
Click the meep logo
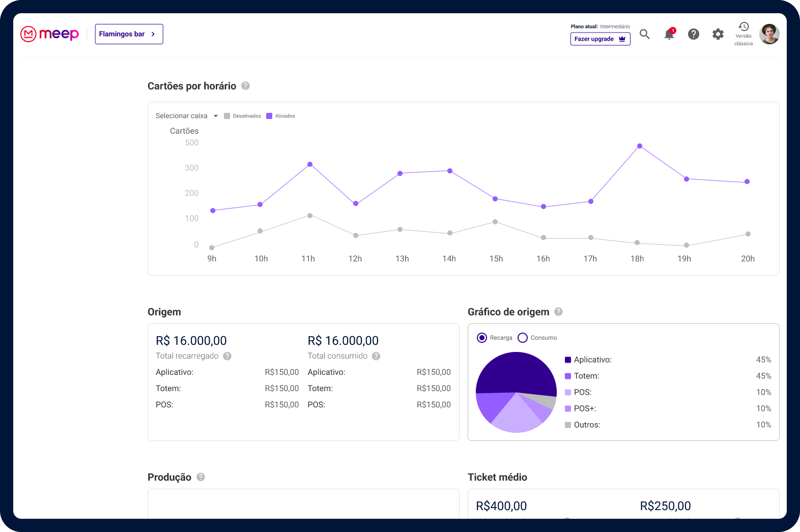point(49,34)
